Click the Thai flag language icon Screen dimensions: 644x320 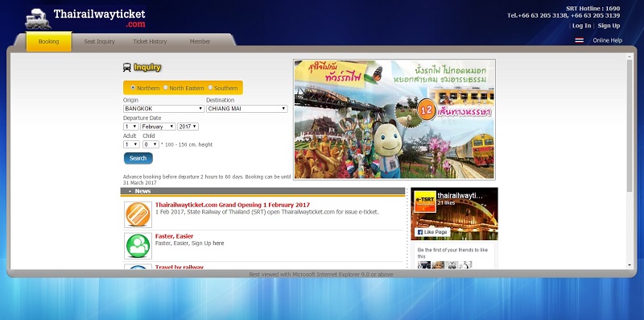[579, 40]
